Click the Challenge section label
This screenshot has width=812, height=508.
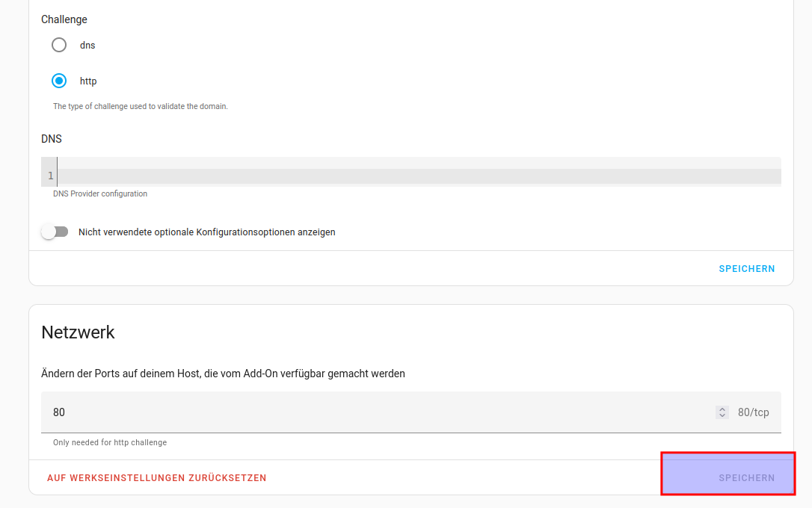pos(64,19)
